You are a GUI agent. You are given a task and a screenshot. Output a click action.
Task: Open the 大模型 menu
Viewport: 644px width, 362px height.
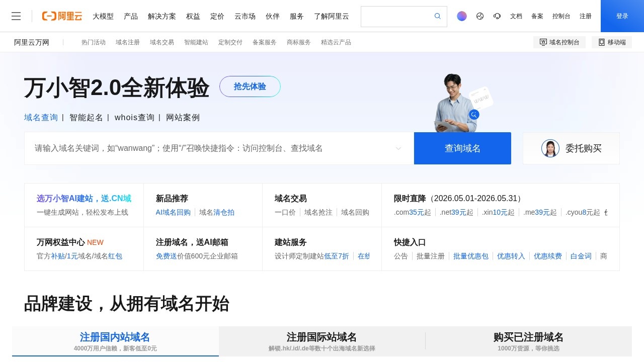pyautogui.click(x=103, y=16)
